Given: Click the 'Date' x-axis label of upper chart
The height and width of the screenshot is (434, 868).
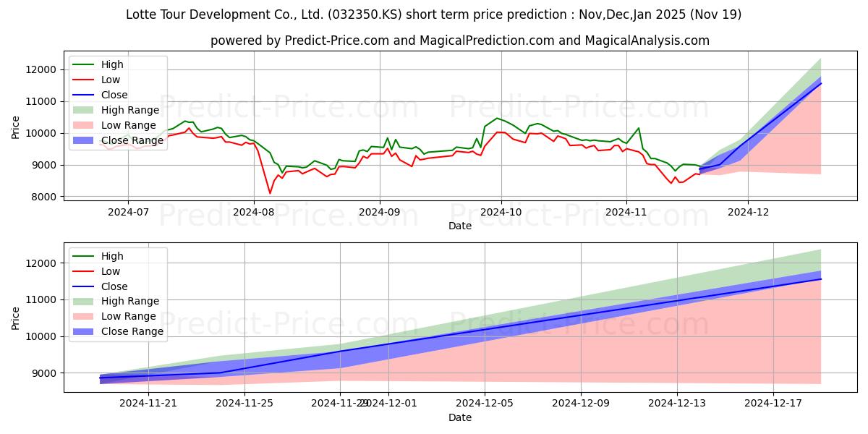Looking at the screenshot, I should 460,226.
